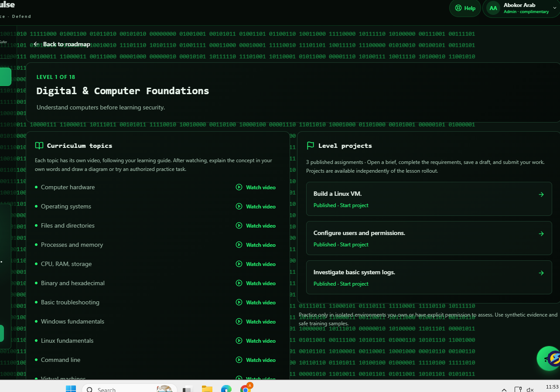The height and width of the screenshot is (392, 560).
Task: Open File Explorer from taskbar
Action: pos(207,389)
